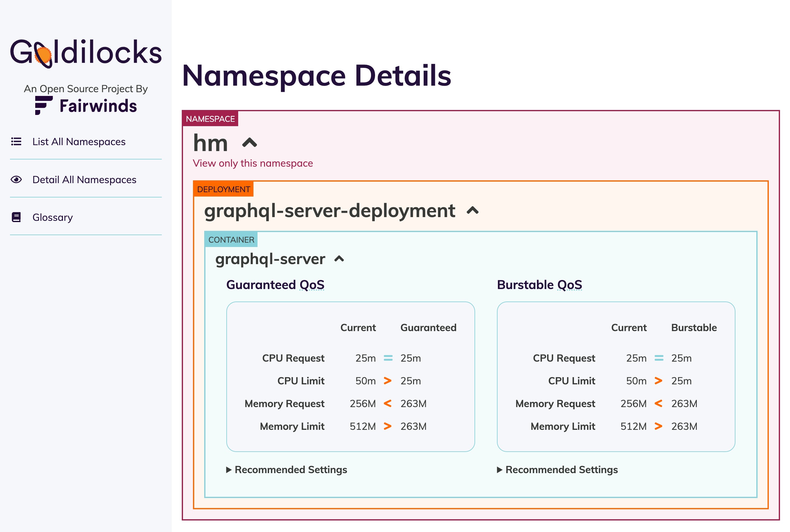790x532 pixels.
Task: Expand Recommended Settings under Guaranteed QoS
Action: 287,470
